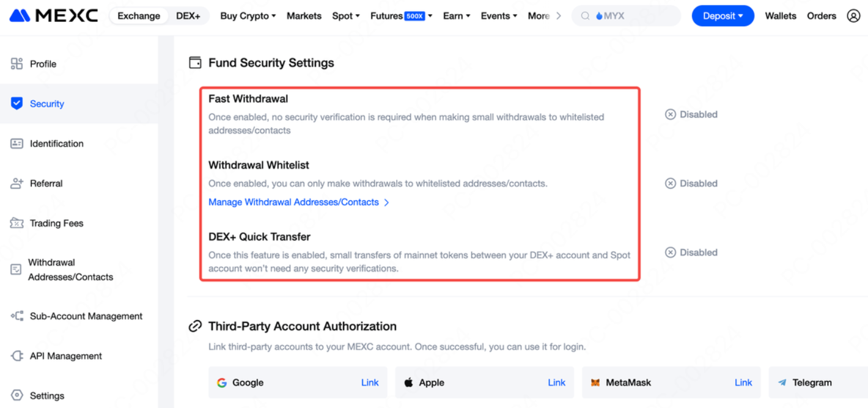
Task: Open the Markets menu item
Action: tap(304, 16)
